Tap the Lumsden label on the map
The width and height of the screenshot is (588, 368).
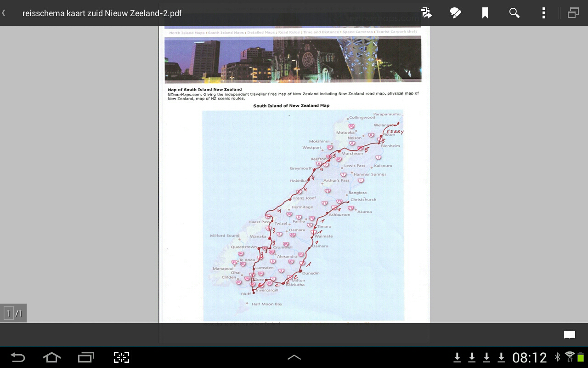pos(264,268)
